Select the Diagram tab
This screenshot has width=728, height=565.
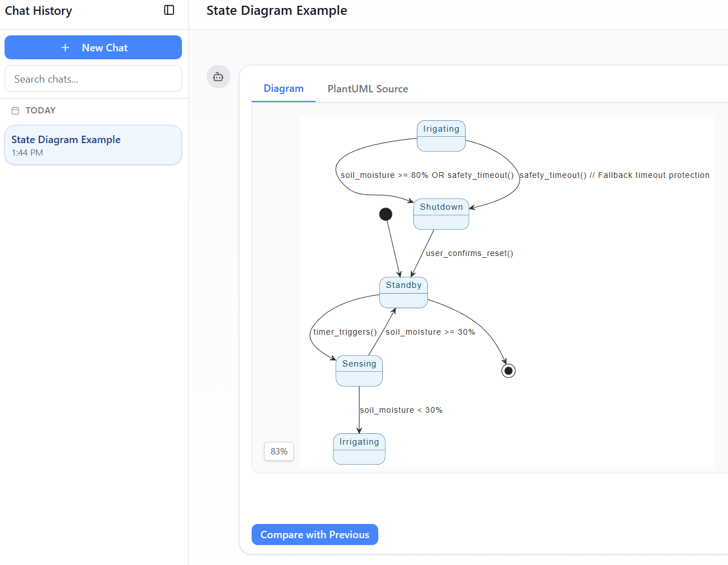[283, 89]
